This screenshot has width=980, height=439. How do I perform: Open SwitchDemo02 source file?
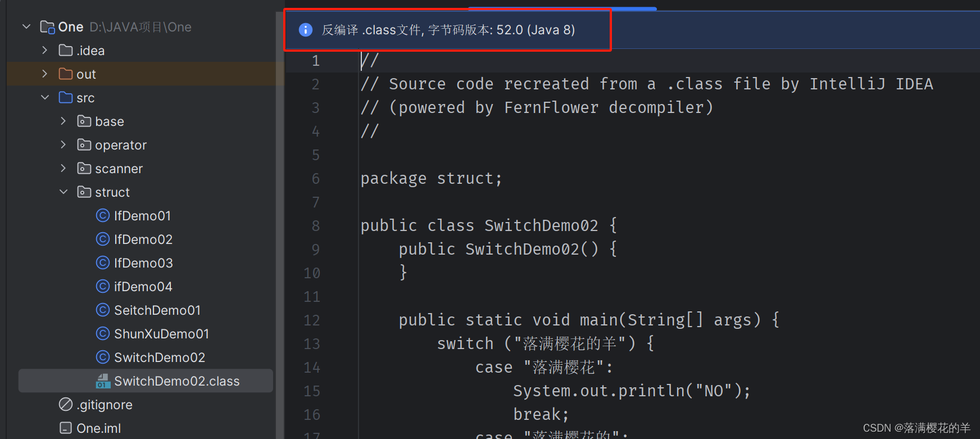(160, 357)
